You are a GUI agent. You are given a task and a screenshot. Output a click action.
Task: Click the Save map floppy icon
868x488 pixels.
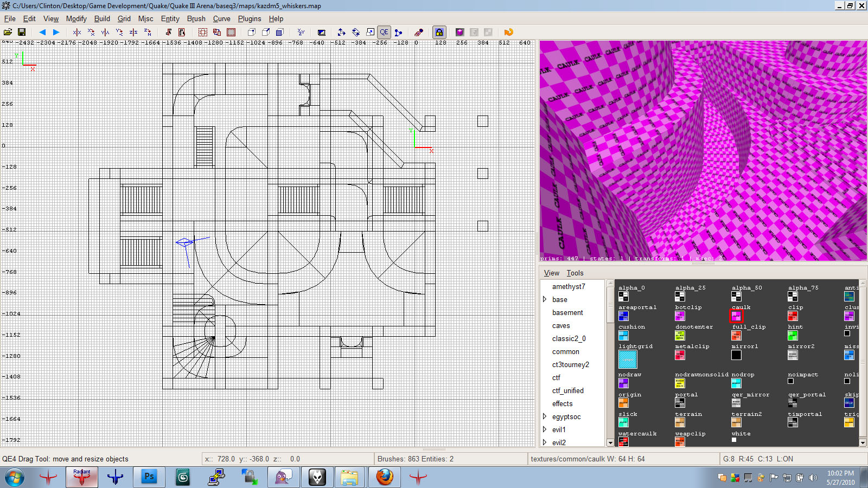(x=22, y=33)
